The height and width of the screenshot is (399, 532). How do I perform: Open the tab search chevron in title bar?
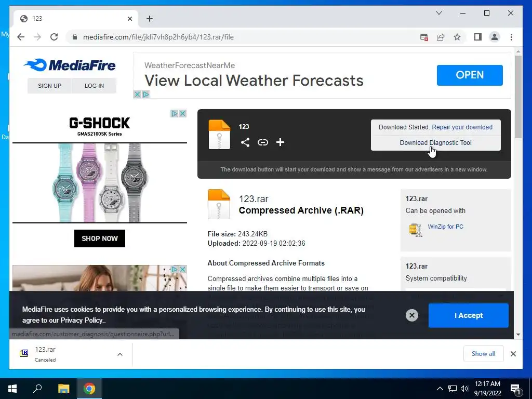click(x=438, y=13)
